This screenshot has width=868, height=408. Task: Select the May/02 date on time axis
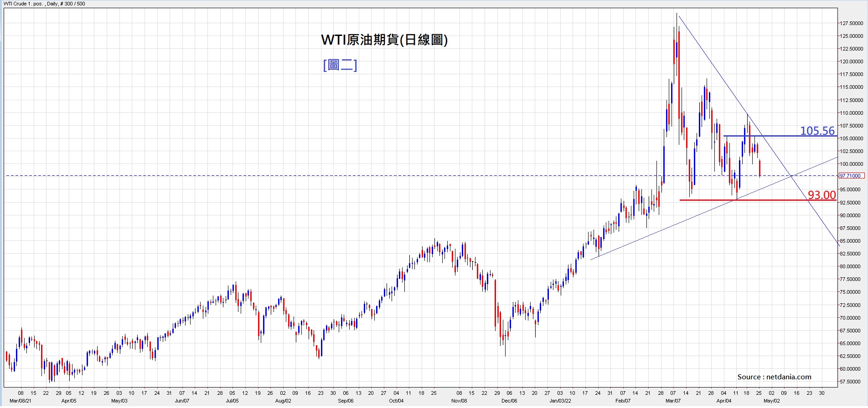pyautogui.click(x=771, y=401)
